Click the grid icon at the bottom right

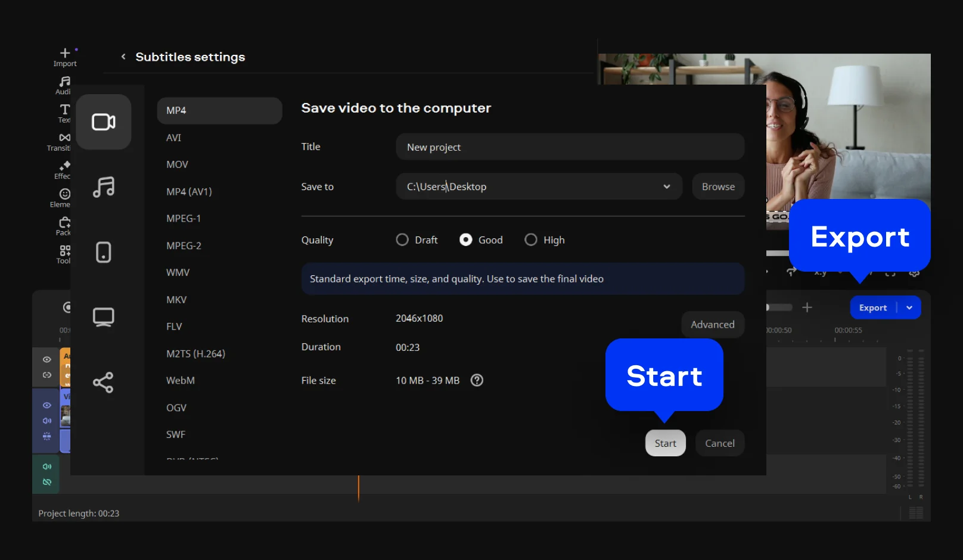916,512
